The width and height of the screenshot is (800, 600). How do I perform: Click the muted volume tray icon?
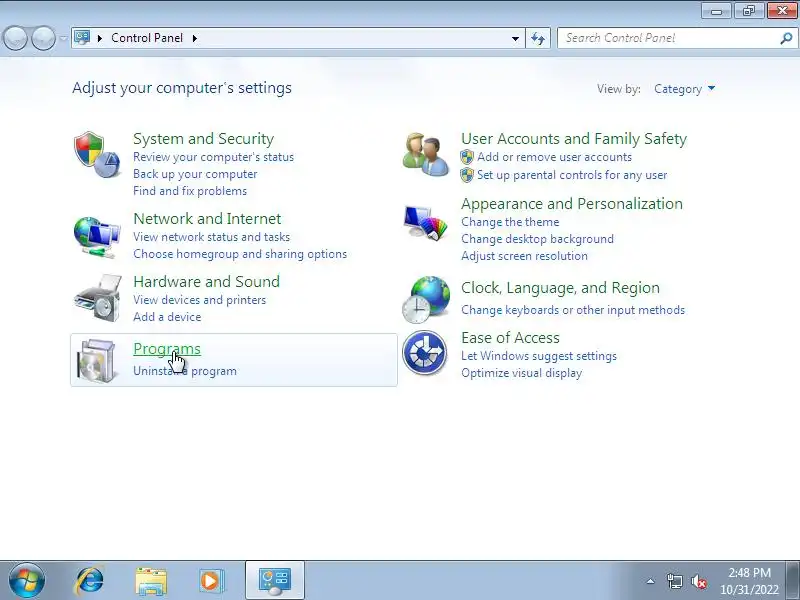699,581
